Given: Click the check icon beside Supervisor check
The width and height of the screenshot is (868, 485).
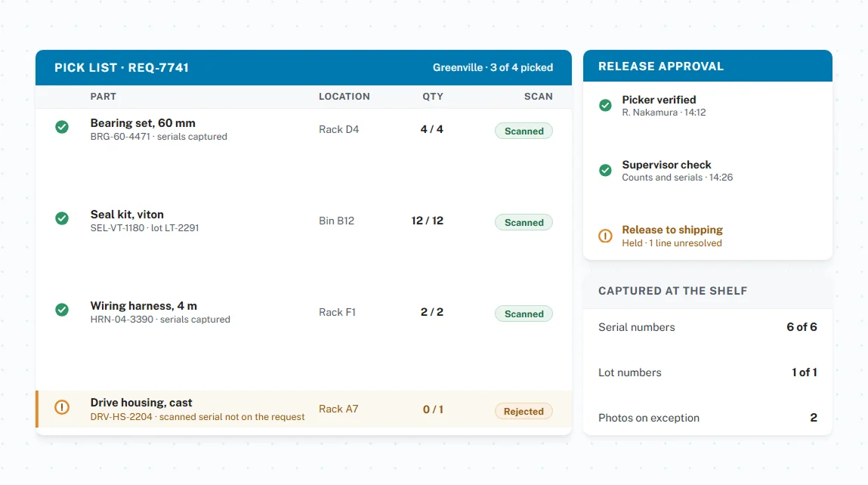Looking at the screenshot, I should (605, 170).
